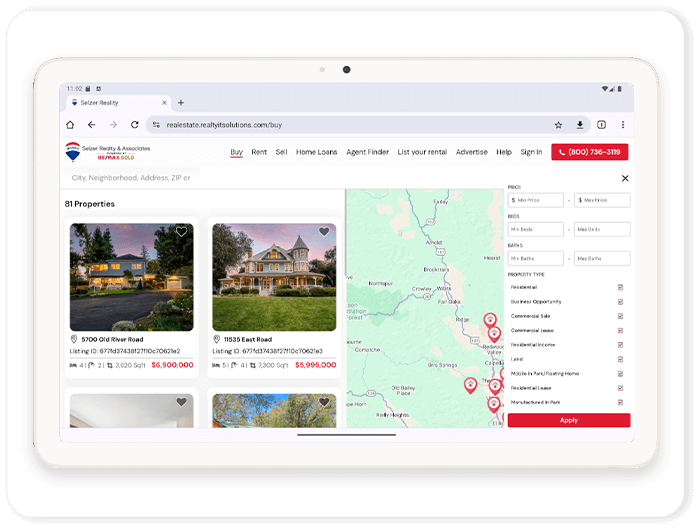The height and width of the screenshot is (530, 700).
Task: Click the Max Beds field
Action: (602, 230)
